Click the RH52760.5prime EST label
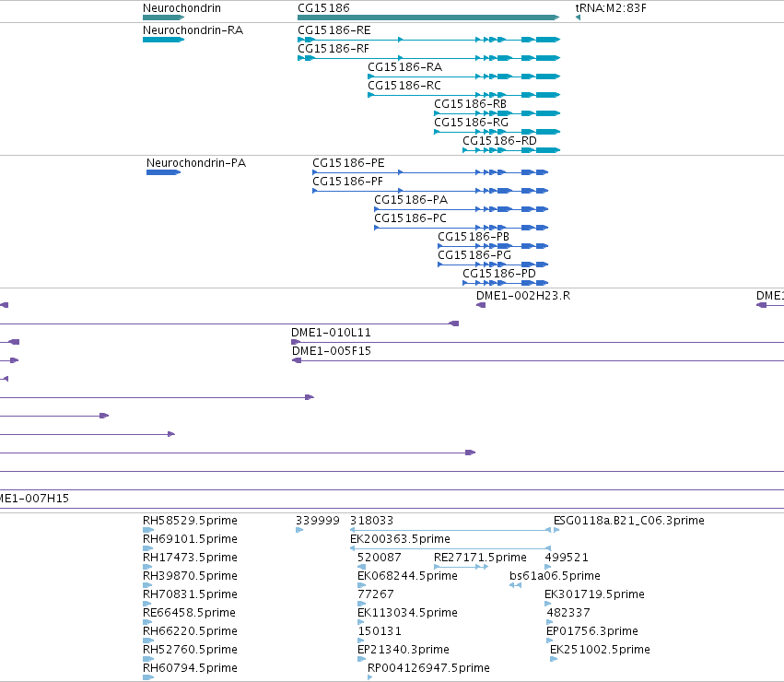 (190, 650)
